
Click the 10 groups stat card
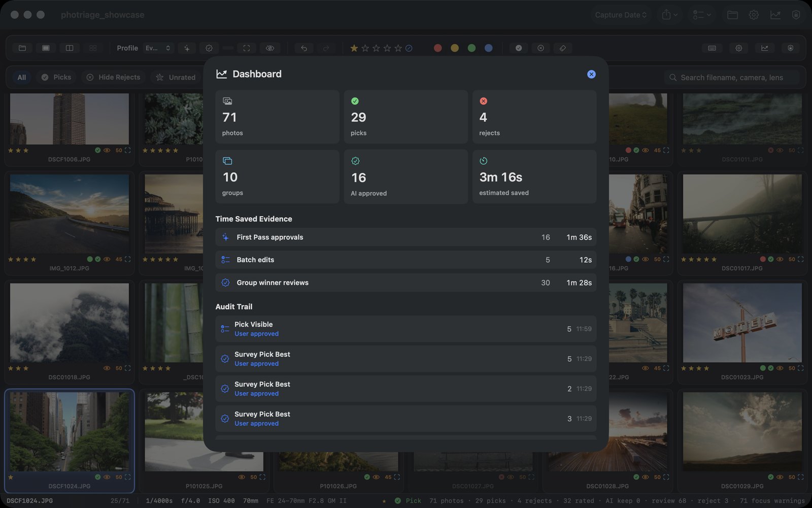pyautogui.click(x=277, y=177)
